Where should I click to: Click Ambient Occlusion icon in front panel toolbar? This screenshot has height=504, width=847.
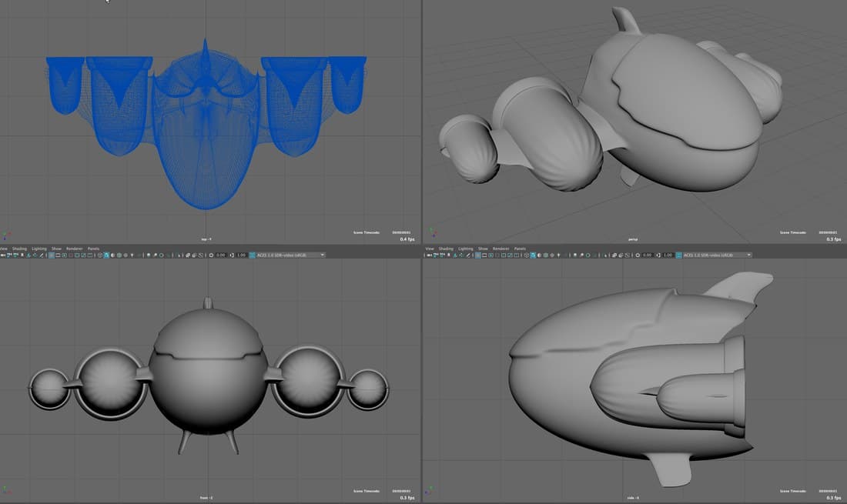pyautogui.click(x=149, y=255)
